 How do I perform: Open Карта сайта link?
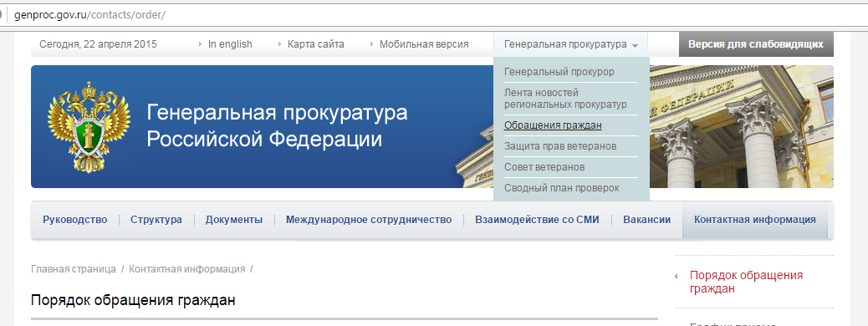(x=315, y=44)
